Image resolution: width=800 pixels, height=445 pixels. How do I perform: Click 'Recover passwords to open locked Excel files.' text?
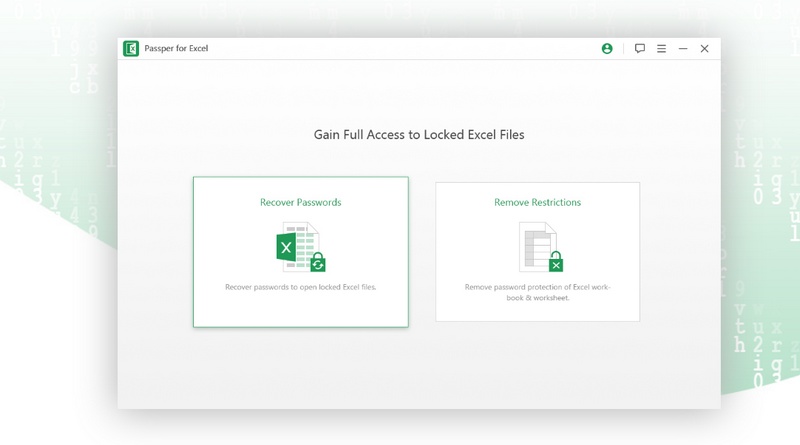tap(301, 287)
